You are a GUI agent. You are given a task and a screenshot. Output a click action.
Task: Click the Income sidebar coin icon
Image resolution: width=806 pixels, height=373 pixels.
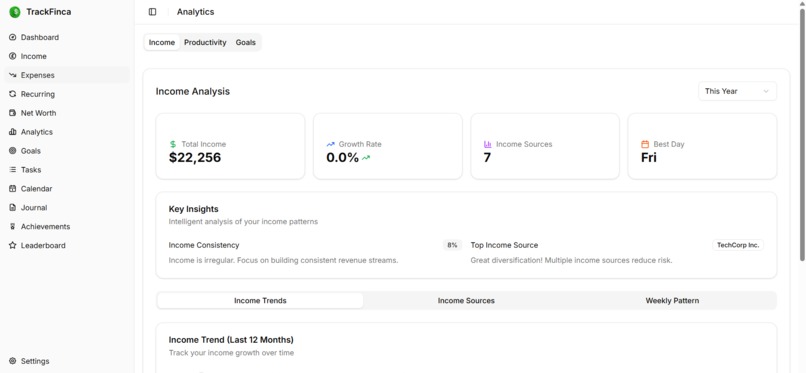13,57
